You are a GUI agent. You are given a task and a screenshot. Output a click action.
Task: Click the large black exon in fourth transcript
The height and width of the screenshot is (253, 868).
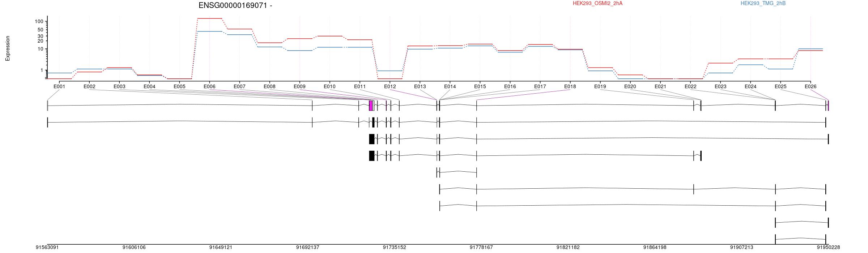(372, 156)
